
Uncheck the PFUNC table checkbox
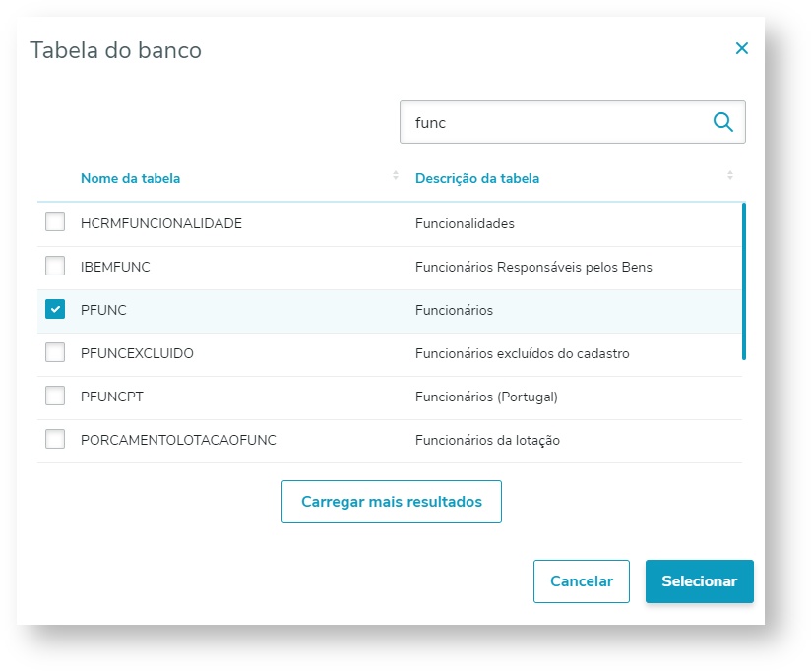tap(55, 309)
